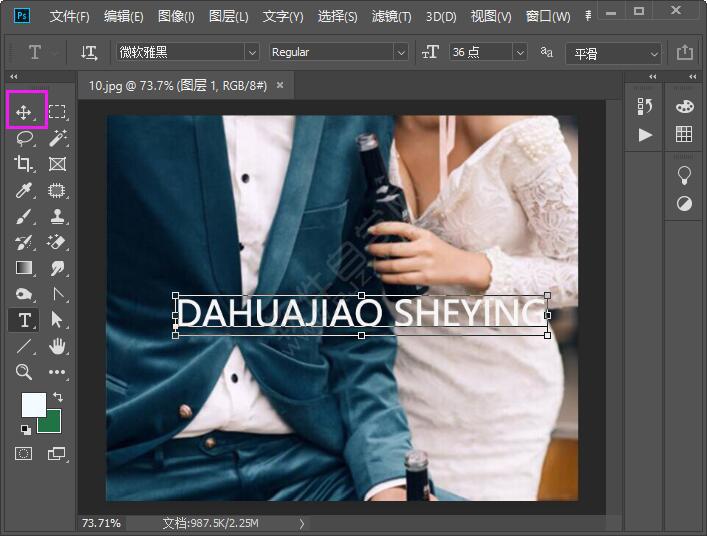Image resolution: width=707 pixels, height=536 pixels.
Task: Open the 3D(D) menu
Action: coord(441,17)
